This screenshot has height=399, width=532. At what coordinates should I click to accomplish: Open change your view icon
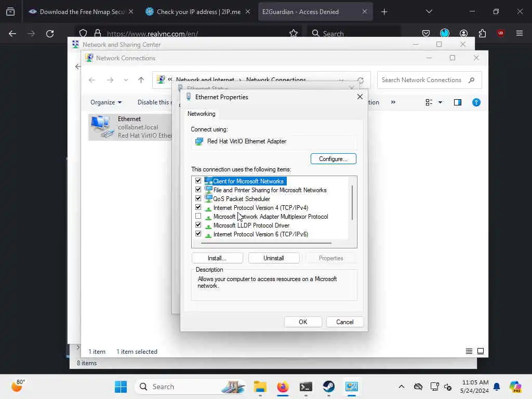click(429, 102)
